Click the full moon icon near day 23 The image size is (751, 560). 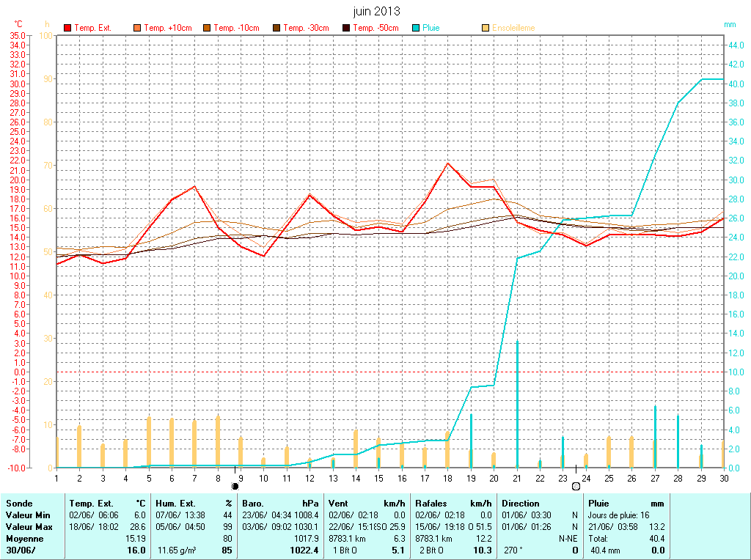576,486
